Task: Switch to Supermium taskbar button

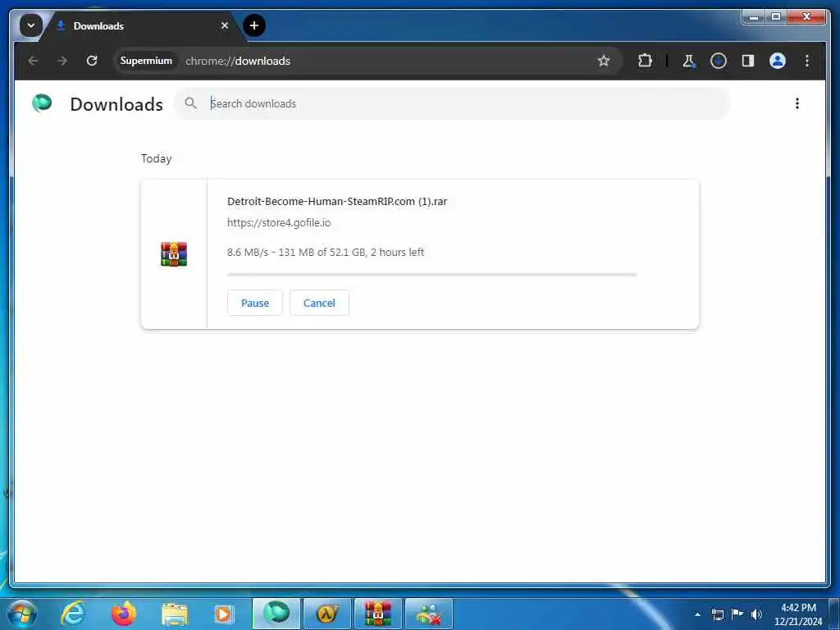Action: (276, 614)
